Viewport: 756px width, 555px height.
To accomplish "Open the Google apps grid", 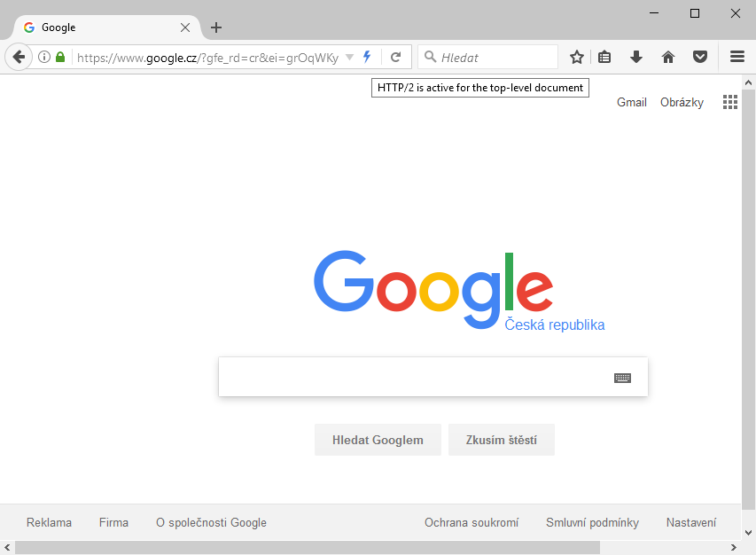I will [730, 102].
